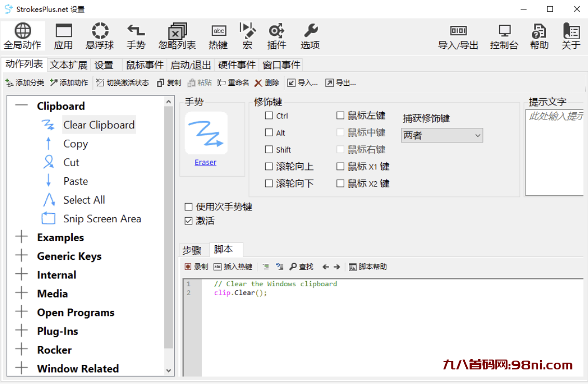Switch to the 鼠标事件 tab

pos(144,64)
